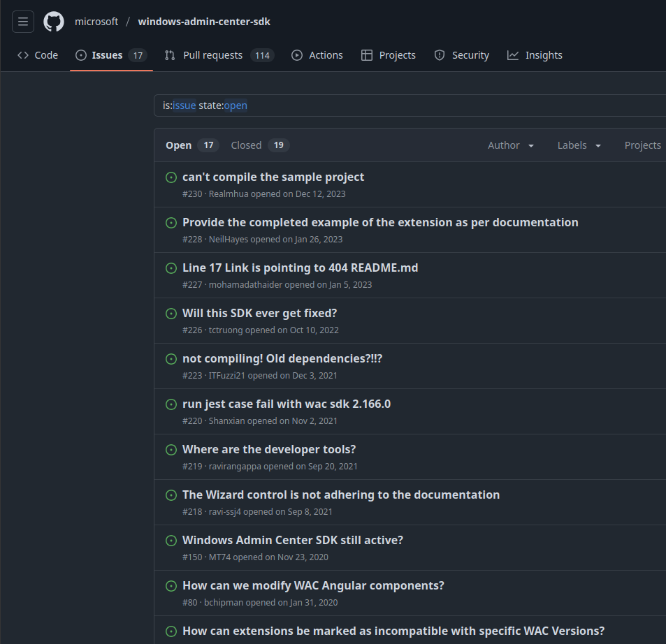Open 'Provide the completed example' issue
Screen dimensions: 666x644
(x=380, y=222)
